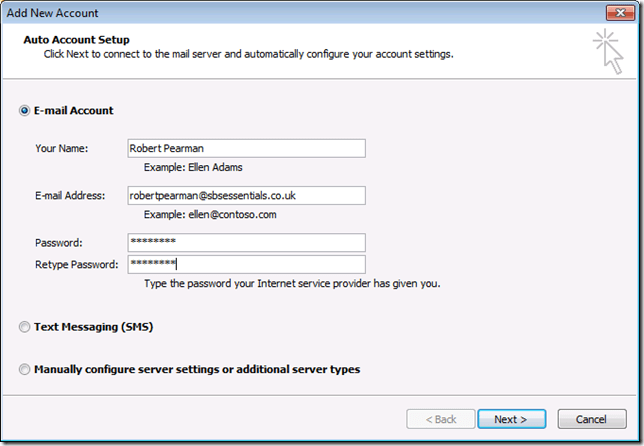Click the 'Example: ellen@contoso.com' hint text
Viewport: 644px width, 446px height.
[210, 215]
